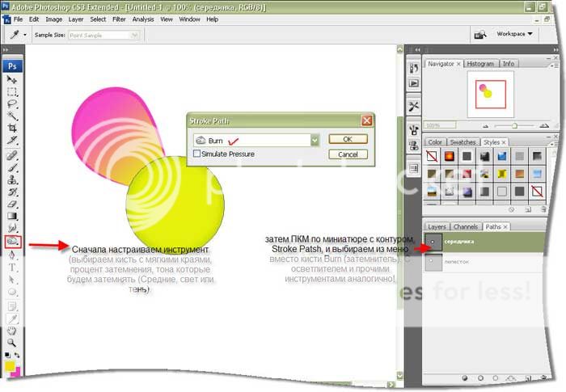Image resolution: width=566 pixels, height=392 pixels.
Task: Switch to the Channels tab
Action: click(x=466, y=227)
